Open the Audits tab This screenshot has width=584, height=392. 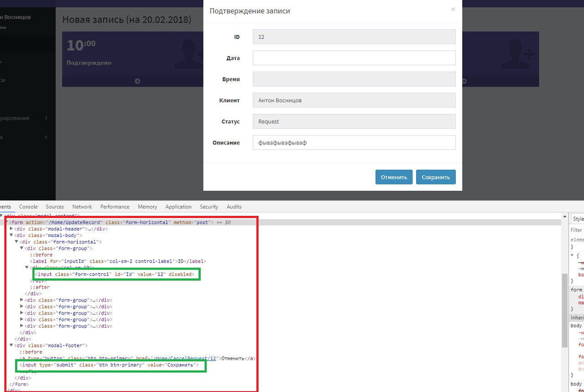click(x=234, y=207)
